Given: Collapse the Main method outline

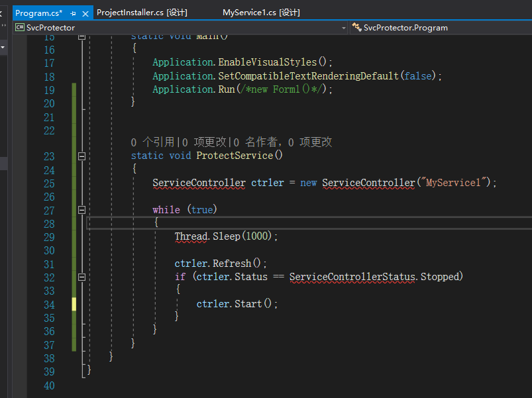Looking at the screenshot, I should 82,37.
